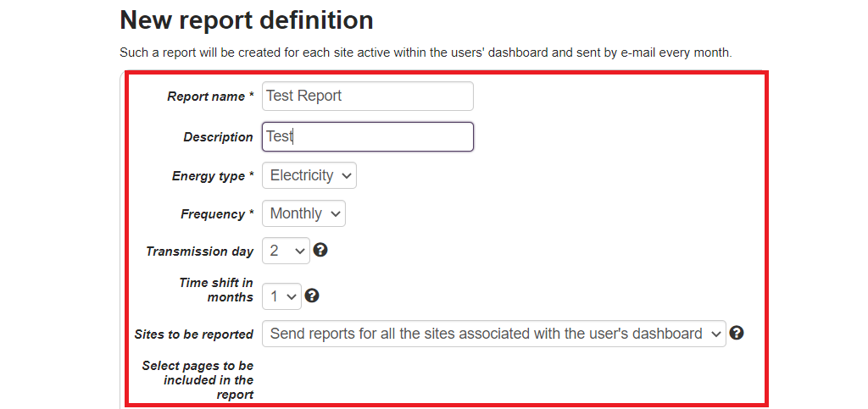Click the 'Sites to be reported' label
The image size is (868, 409).
click(193, 334)
